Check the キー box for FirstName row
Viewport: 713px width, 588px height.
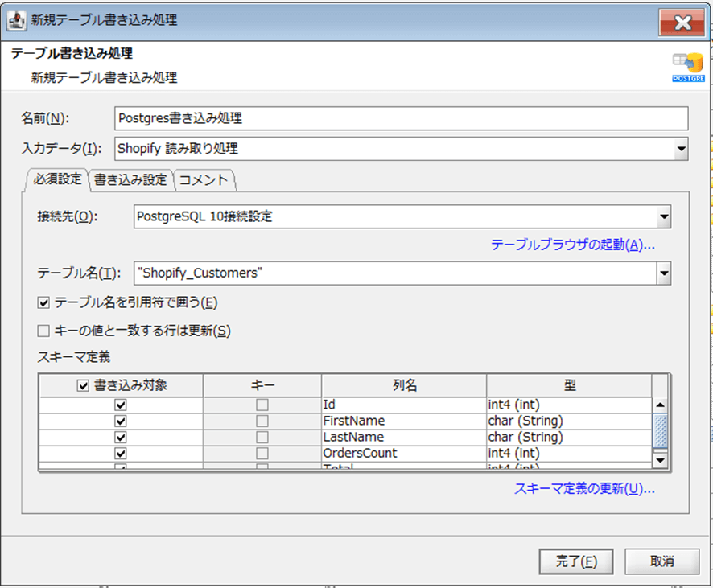click(262, 421)
